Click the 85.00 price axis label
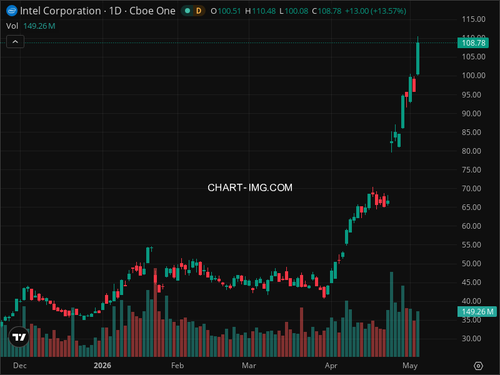Viewport: 500px width, 375px height. pos(471,132)
